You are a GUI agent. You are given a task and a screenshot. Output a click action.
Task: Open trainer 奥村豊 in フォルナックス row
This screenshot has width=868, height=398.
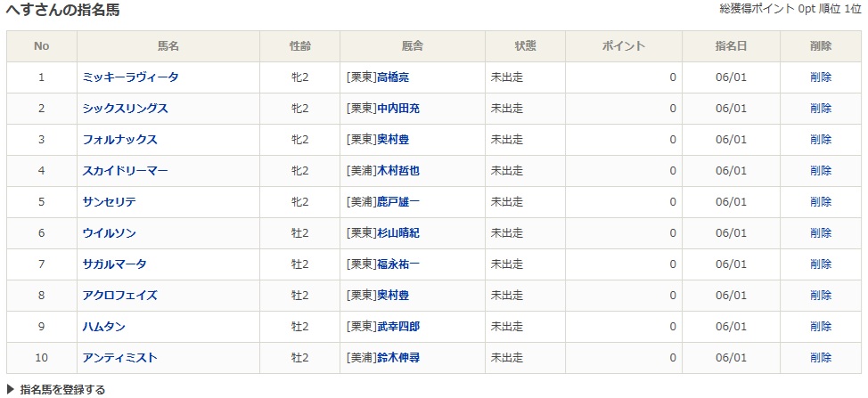click(x=393, y=139)
